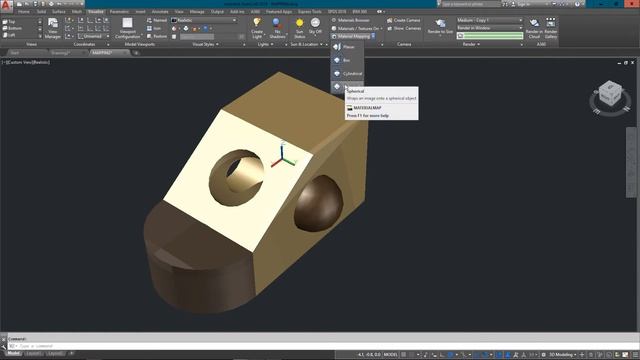Toggle the grid display in status bar

pyautogui.click(x=404, y=354)
